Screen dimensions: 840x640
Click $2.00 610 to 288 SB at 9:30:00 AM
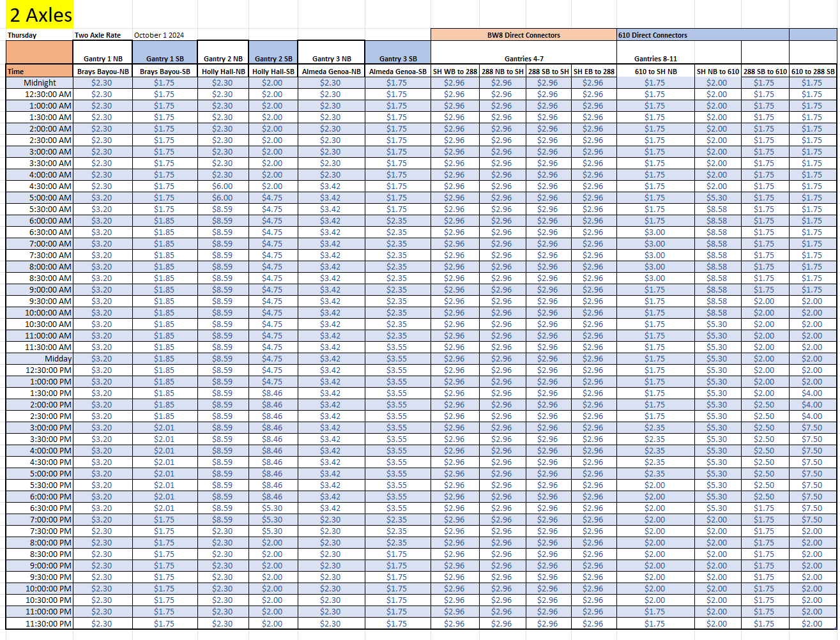pos(813,301)
